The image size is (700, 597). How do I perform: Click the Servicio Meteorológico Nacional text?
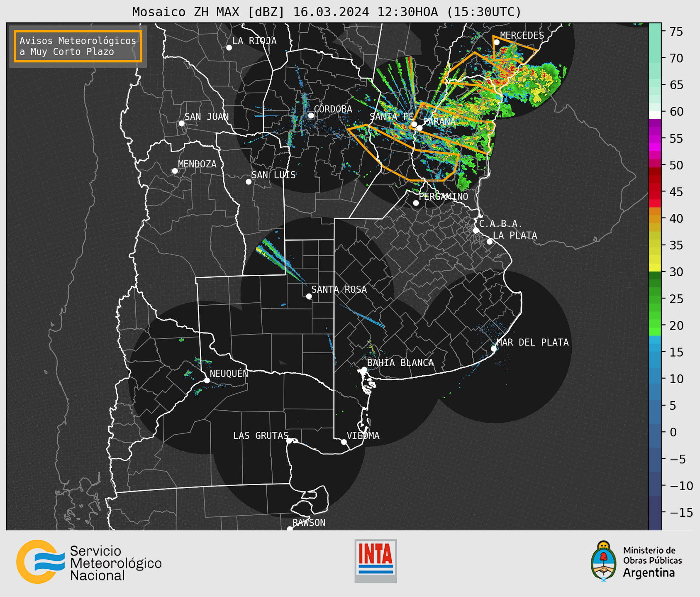click(116, 563)
